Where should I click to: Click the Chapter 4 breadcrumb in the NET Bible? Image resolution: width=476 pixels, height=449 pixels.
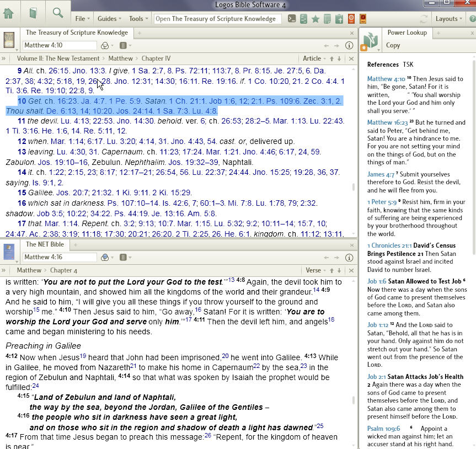pos(63,270)
